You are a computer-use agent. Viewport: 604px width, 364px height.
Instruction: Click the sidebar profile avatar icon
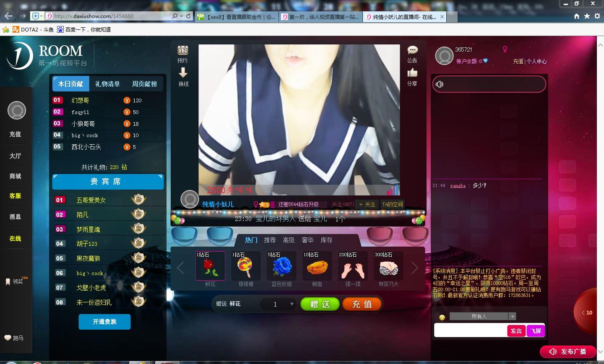17,111
